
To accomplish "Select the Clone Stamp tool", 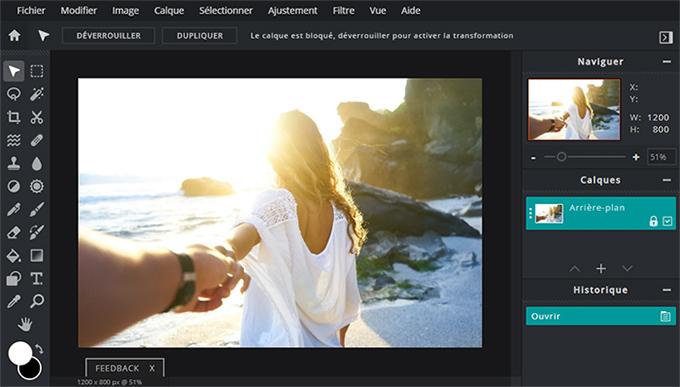I will tap(13, 163).
